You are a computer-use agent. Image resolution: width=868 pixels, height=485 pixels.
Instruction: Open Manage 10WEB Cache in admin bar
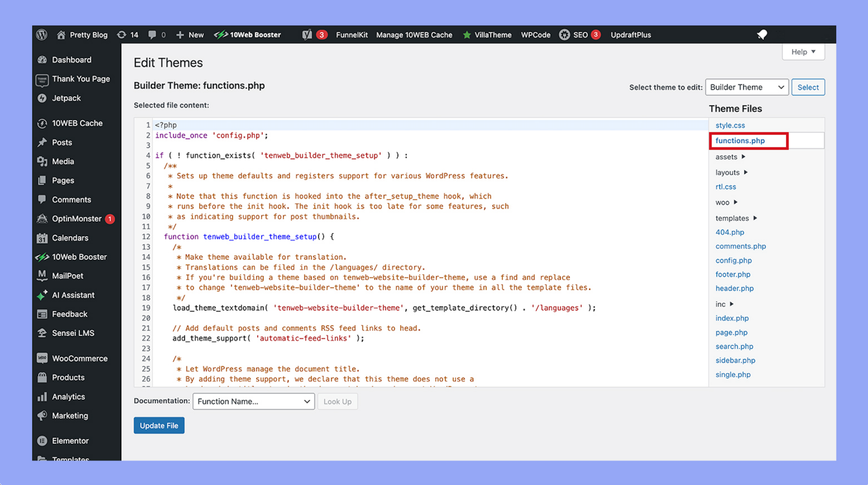click(x=414, y=35)
